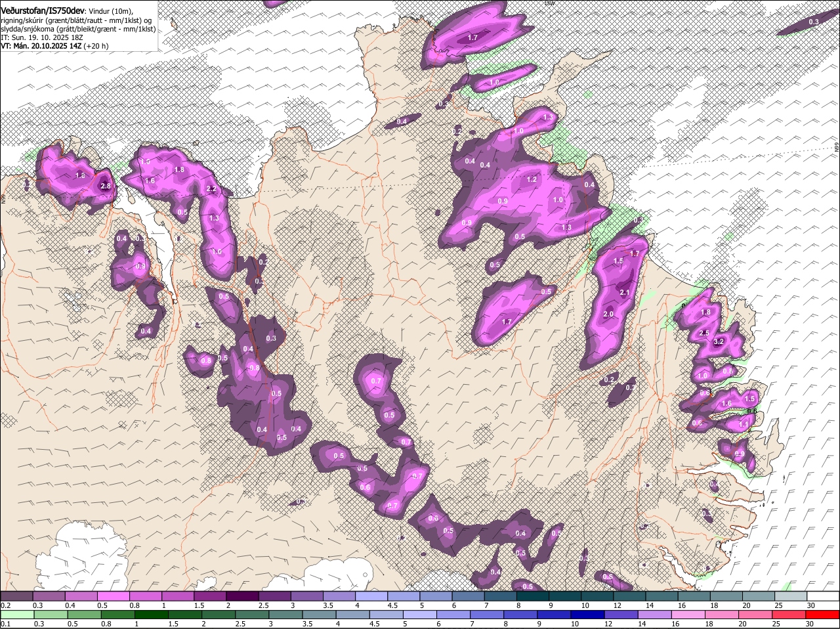Click the 2.8 precipitation value on the map

tap(106, 186)
